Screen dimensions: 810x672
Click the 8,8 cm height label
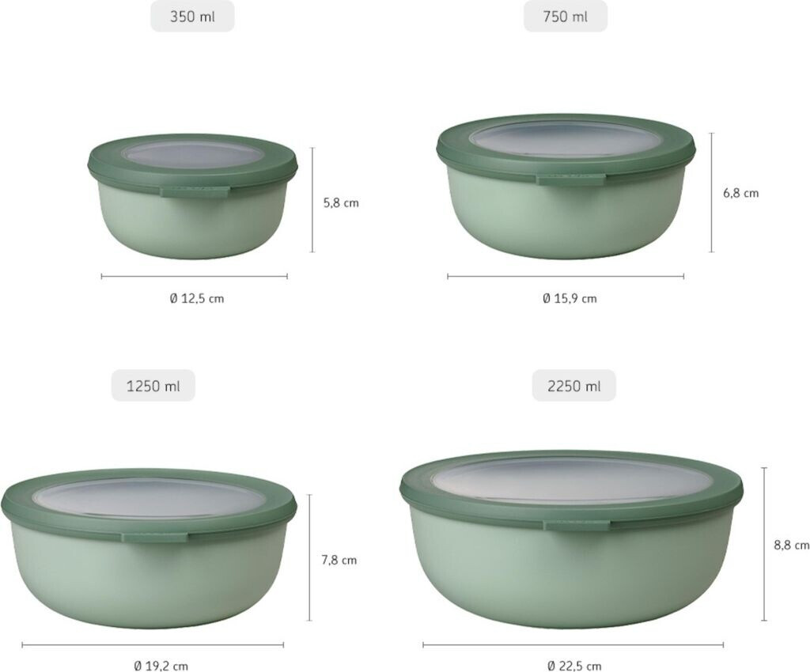791,545
